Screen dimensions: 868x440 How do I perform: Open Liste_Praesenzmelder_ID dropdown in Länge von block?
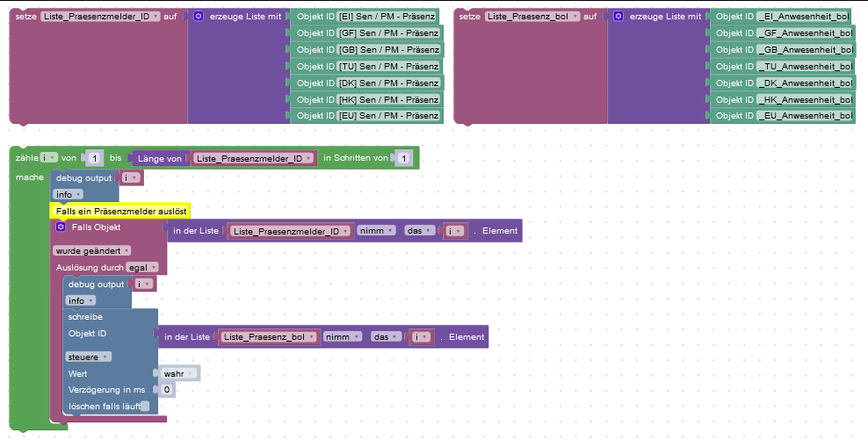coord(254,158)
